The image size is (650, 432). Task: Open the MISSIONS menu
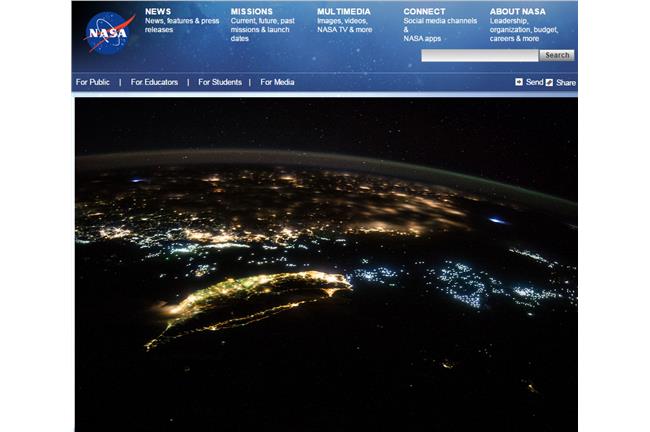pyautogui.click(x=252, y=12)
